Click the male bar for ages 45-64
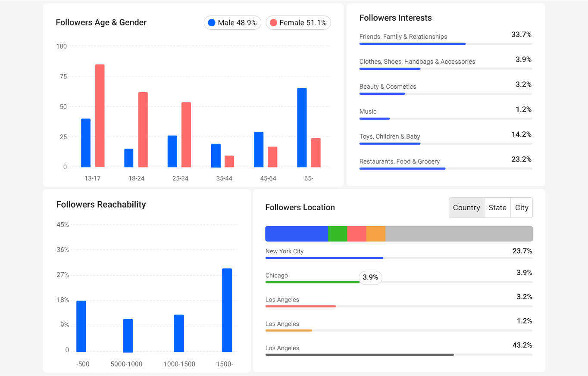 (x=259, y=149)
